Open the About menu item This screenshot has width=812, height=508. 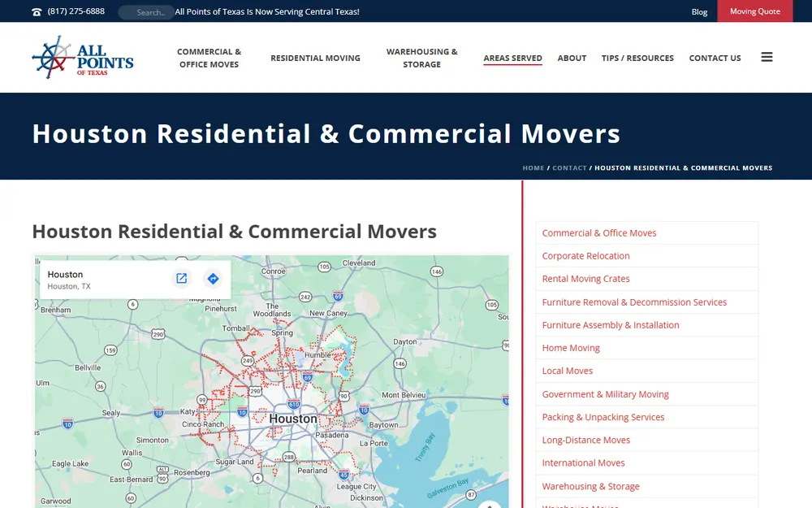pyautogui.click(x=572, y=58)
